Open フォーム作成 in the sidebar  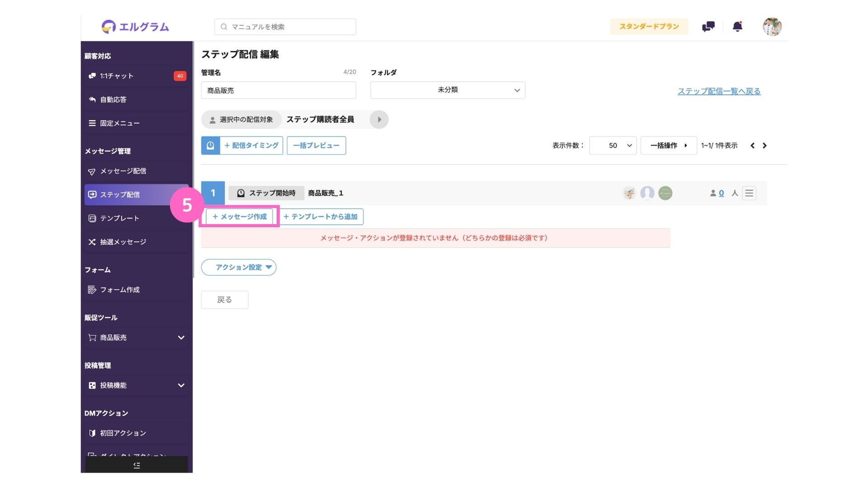click(x=137, y=290)
